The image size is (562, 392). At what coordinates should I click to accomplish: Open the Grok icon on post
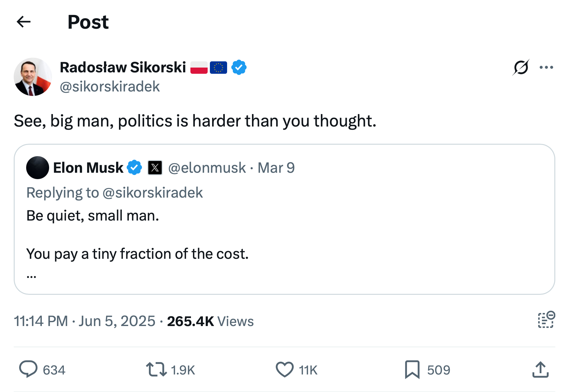(521, 67)
